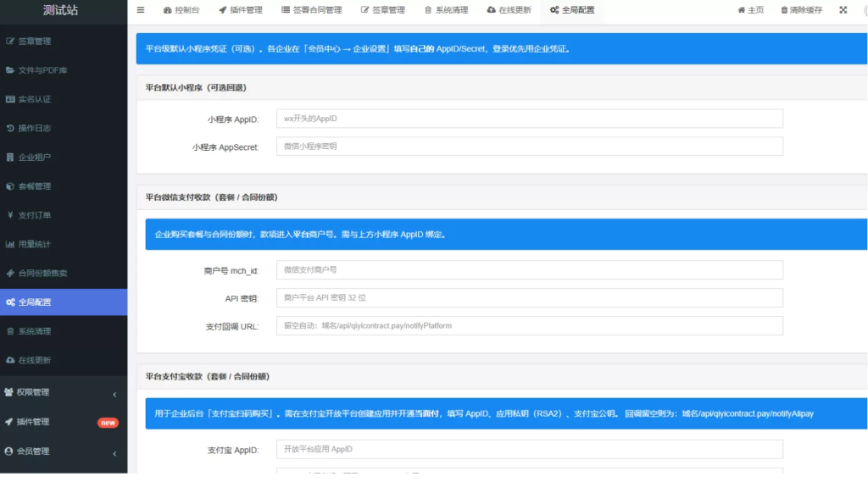Open 支付订单 in the sidebar
The height and width of the screenshot is (482, 868).
point(64,214)
